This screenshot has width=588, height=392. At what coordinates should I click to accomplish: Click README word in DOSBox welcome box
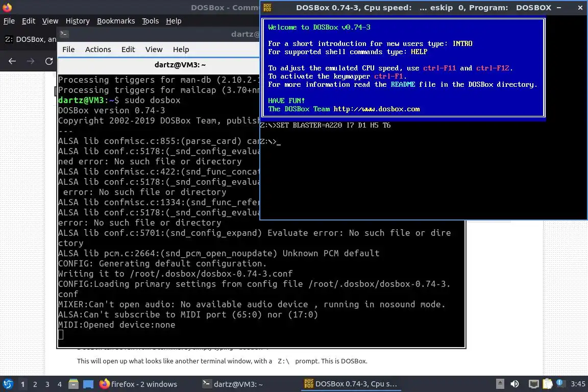[403, 84]
